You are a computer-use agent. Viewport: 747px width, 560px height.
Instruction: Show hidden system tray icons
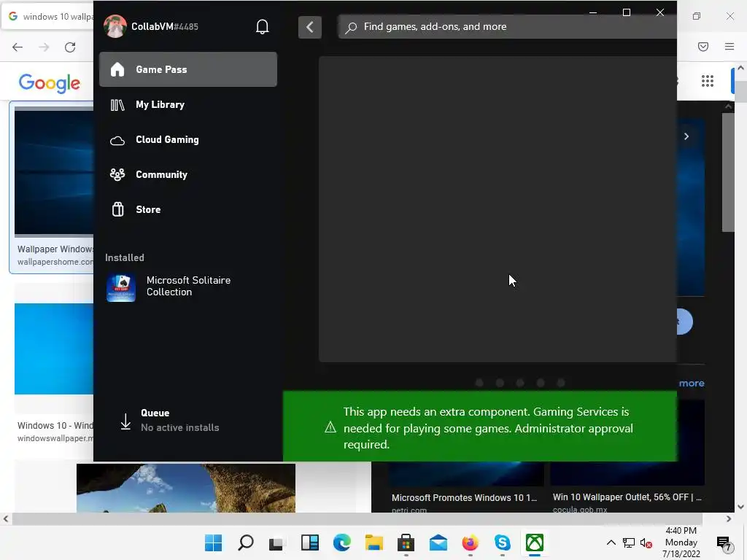[x=611, y=542]
